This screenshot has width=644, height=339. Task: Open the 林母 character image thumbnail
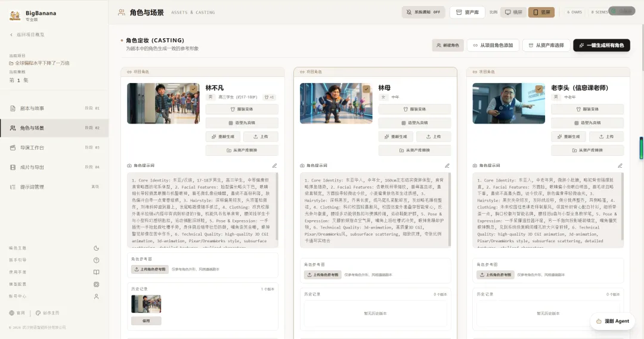336,103
